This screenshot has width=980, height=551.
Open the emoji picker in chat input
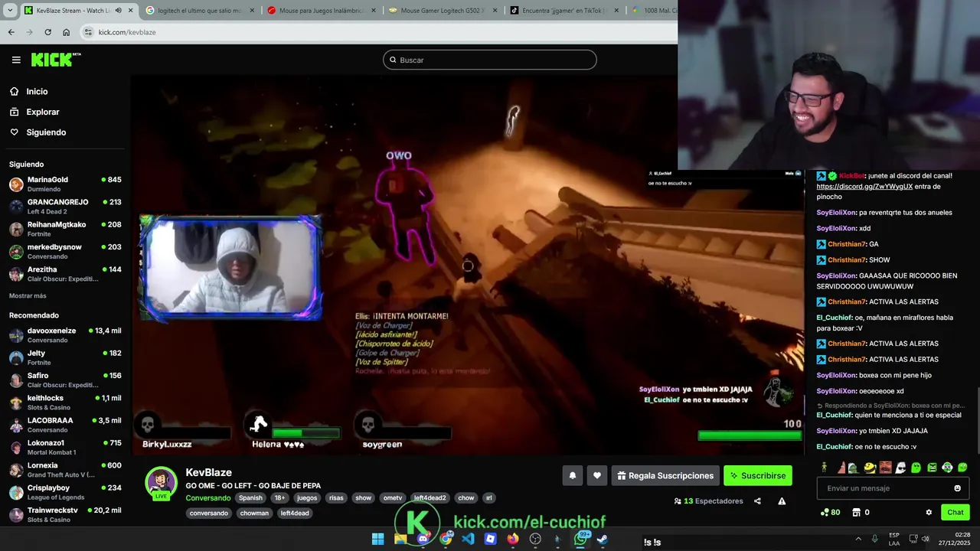[x=957, y=488]
